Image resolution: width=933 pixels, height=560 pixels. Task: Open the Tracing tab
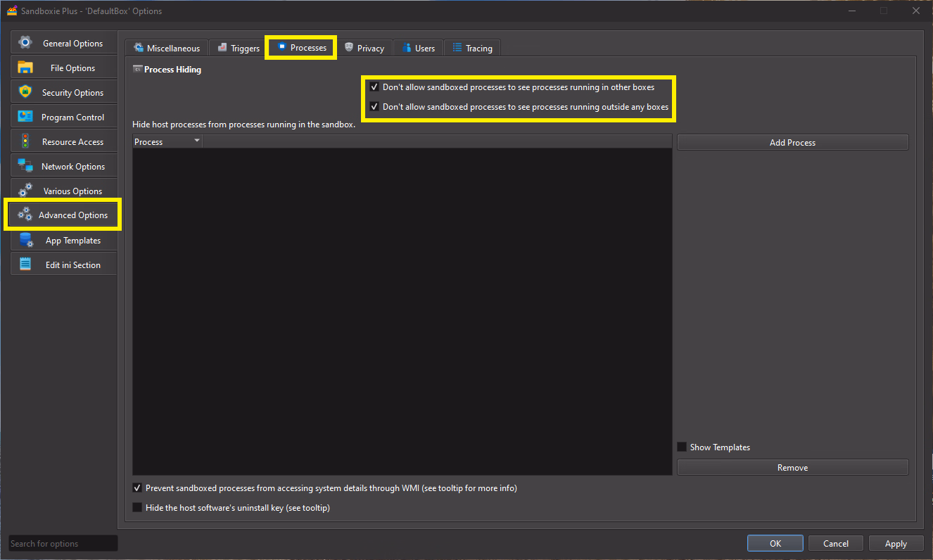tap(472, 48)
